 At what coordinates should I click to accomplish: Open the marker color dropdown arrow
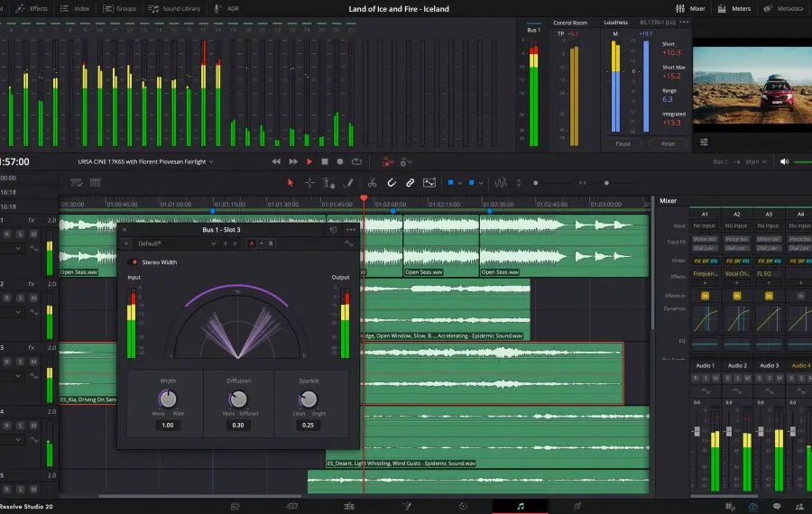pyautogui.click(x=481, y=183)
